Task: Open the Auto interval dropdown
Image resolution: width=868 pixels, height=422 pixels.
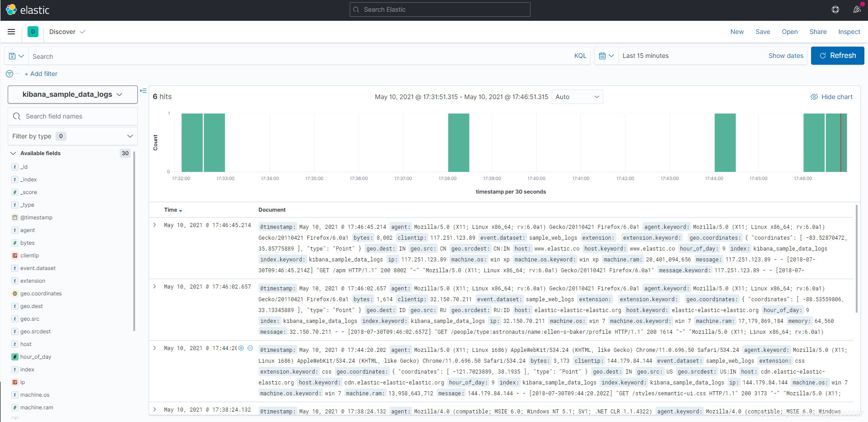Action: [577, 97]
